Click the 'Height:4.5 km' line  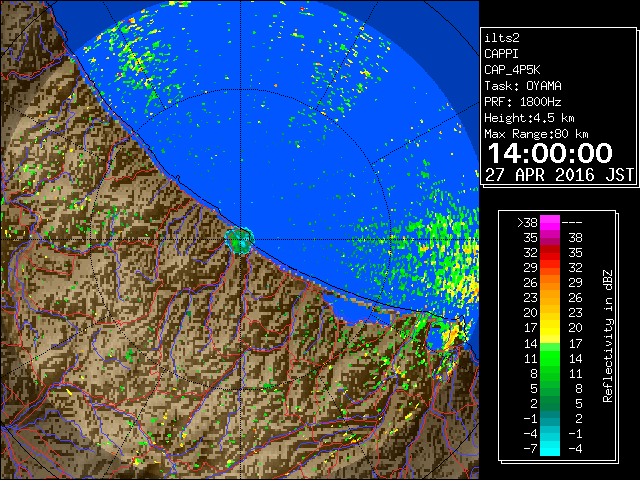point(529,118)
